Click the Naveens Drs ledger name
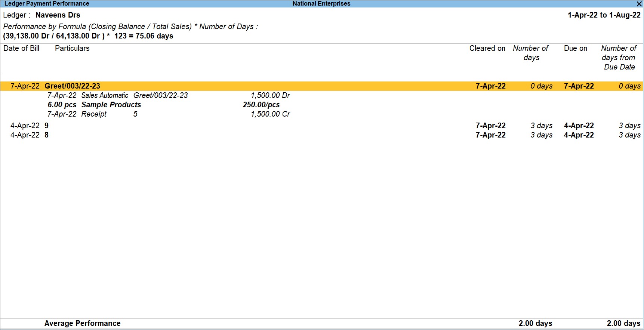 pyautogui.click(x=58, y=15)
